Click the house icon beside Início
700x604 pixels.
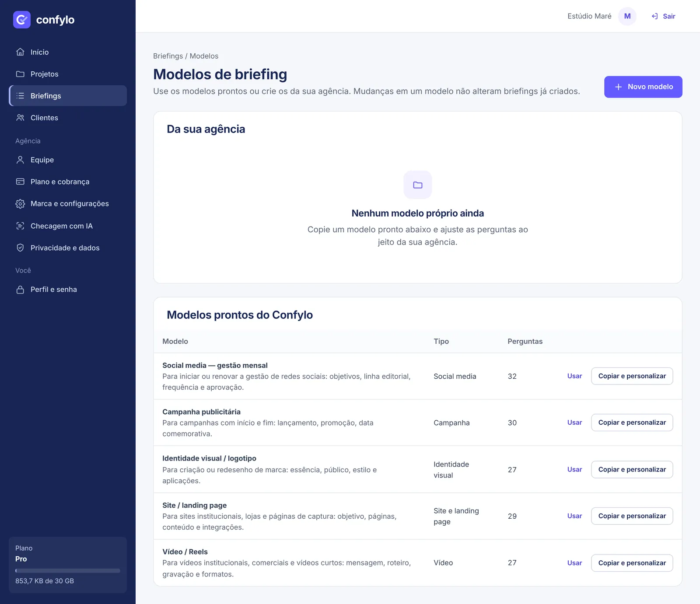(20, 52)
